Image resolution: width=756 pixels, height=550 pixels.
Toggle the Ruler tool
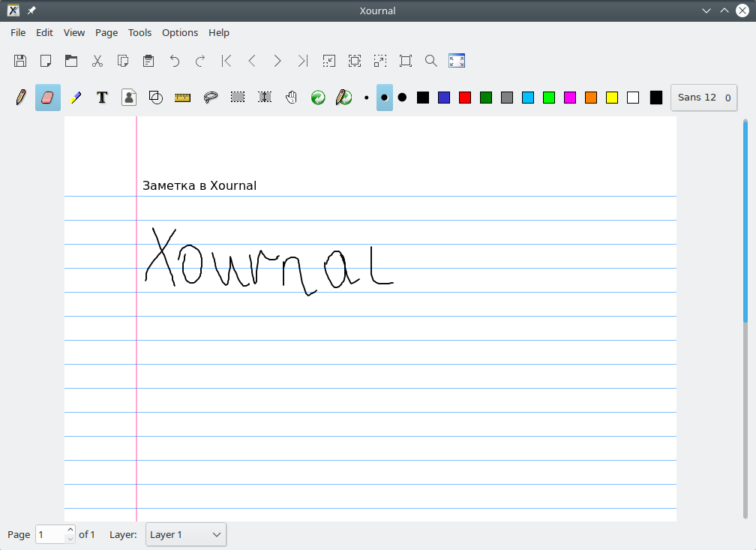183,98
